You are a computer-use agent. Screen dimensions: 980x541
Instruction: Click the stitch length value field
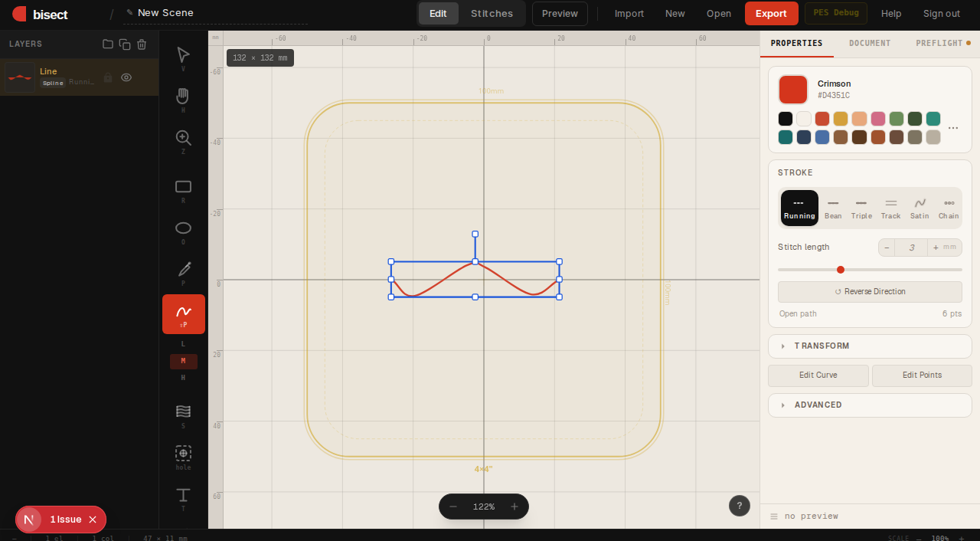click(911, 248)
